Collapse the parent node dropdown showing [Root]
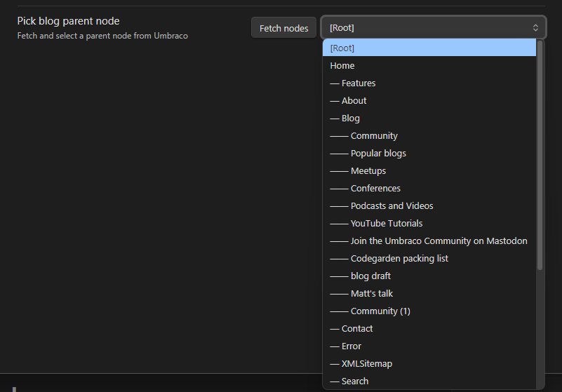This screenshot has height=392, width=562. click(433, 28)
